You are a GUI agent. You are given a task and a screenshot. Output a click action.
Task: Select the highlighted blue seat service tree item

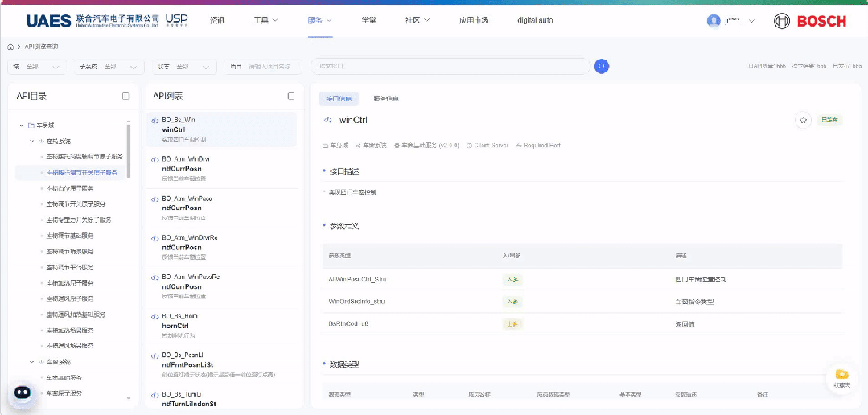click(70, 173)
